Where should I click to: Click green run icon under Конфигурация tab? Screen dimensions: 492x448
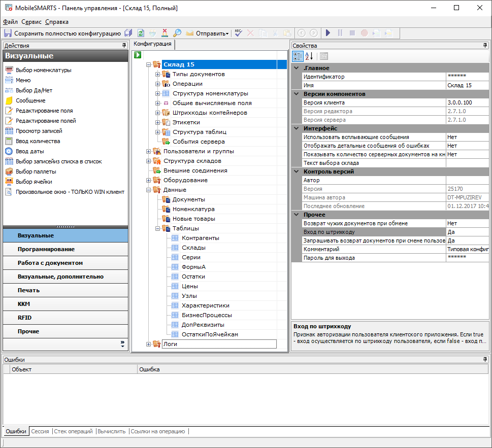[x=138, y=55]
